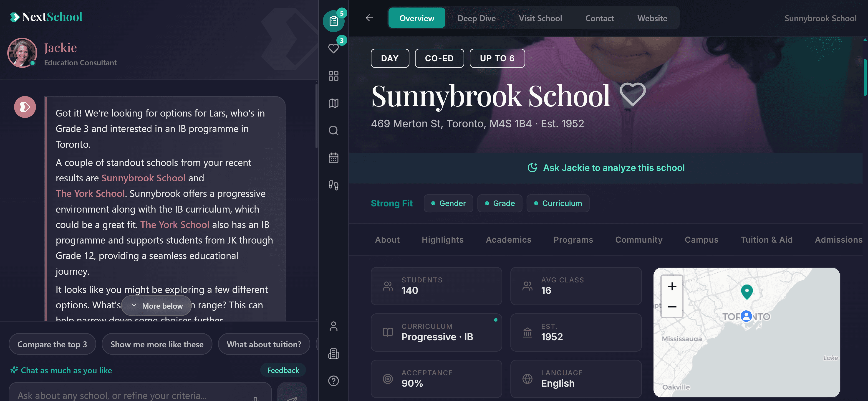Jump to the Community section
The height and width of the screenshot is (401, 868).
tap(638, 239)
